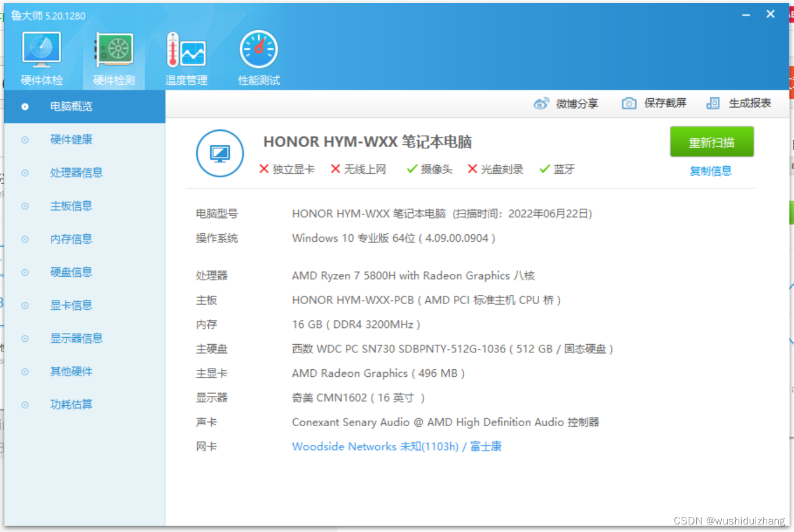The height and width of the screenshot is (532, 794).
Task: Click the 操作系统 label
Action: tap(217, 238)
